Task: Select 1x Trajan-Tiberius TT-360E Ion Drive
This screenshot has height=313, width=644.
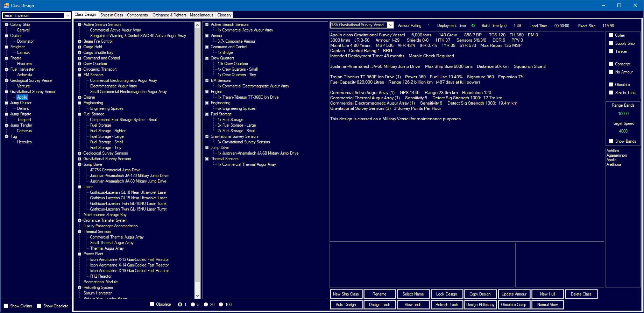Action: pos(248,97)
